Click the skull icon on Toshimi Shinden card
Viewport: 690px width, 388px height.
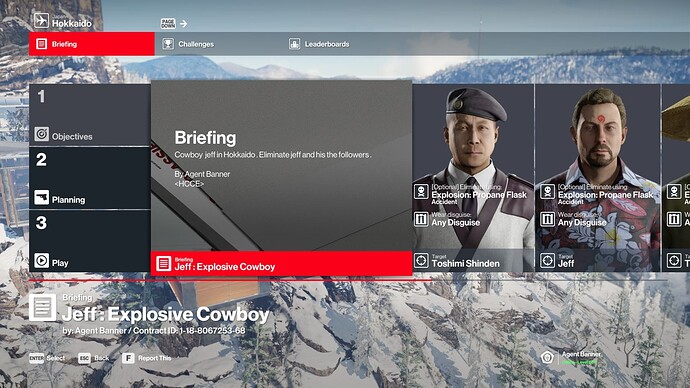tap(421, 191)
